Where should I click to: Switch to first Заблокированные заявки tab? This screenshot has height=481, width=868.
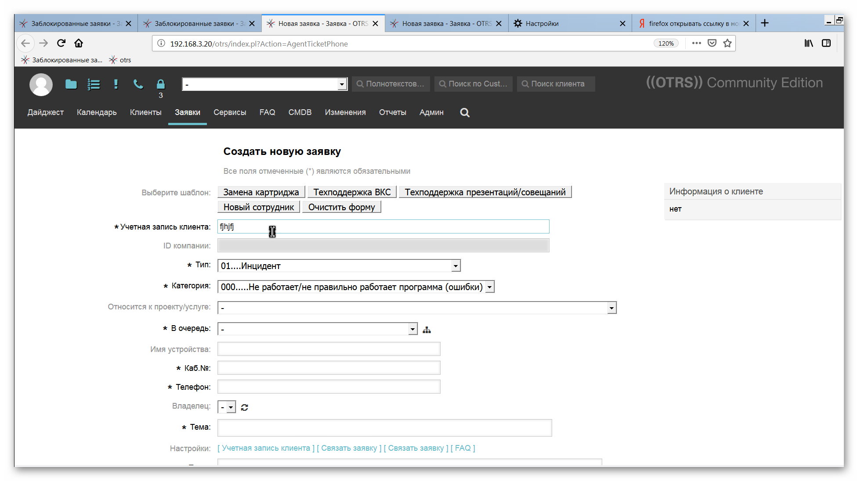(x=76, y=24)
